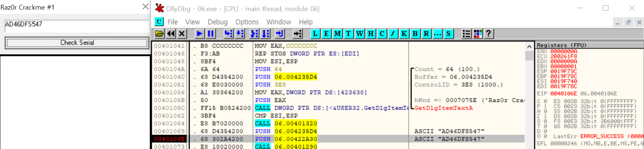
Task: Close the Raz0r Crackme #1 window
Action: click(x=145, y=7)
